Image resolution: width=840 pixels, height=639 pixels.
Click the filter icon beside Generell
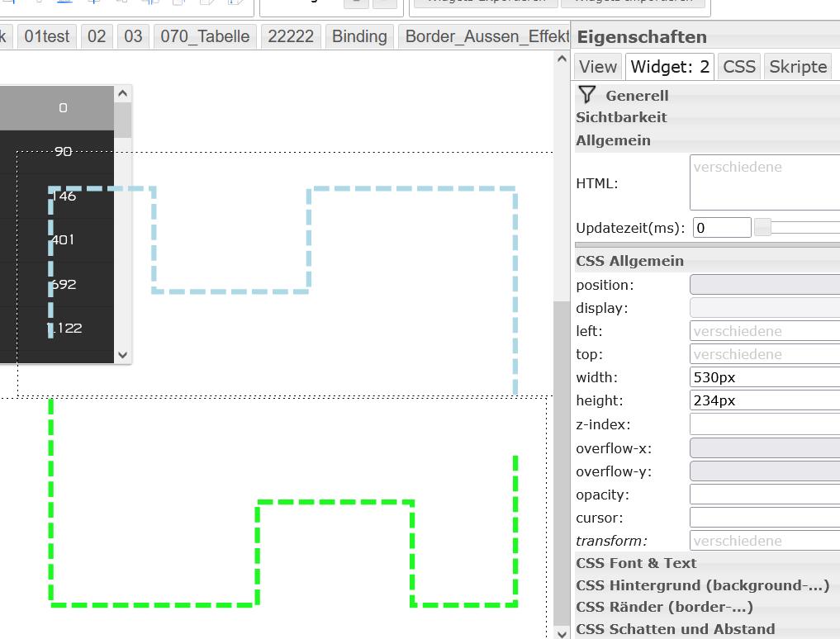coord(586,95)
